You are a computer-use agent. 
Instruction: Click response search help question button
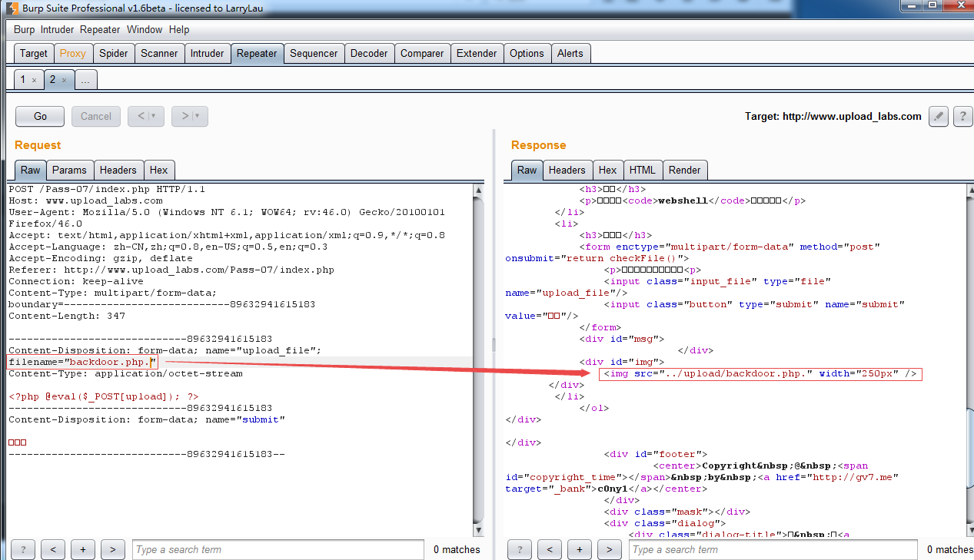[x=520, y=549]
